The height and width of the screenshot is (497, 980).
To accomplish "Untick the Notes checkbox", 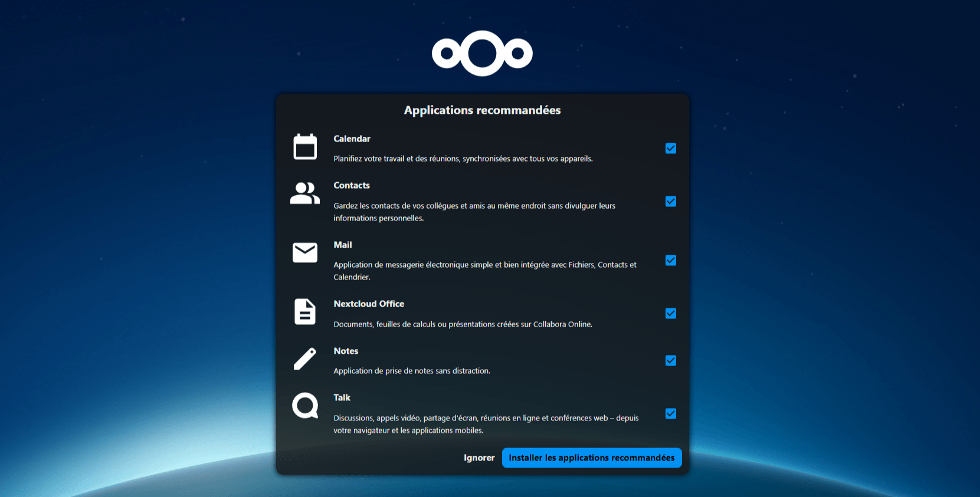I will pos(670,361).
